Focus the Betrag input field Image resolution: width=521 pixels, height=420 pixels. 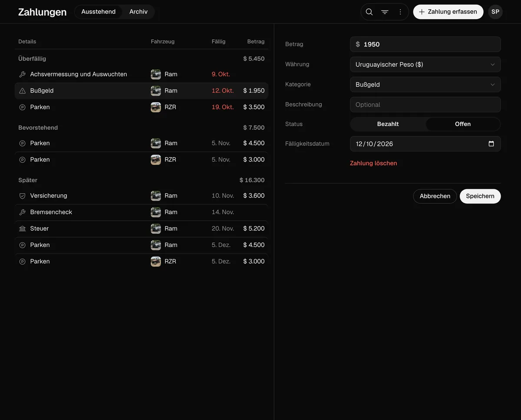tap(425, 44)
